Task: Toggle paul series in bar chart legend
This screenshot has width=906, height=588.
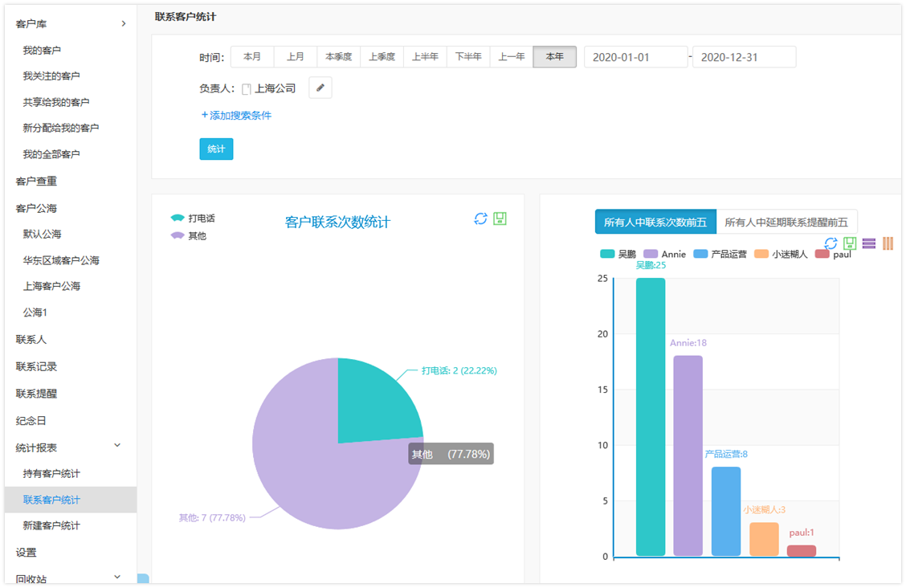Action: pos(833,254)
